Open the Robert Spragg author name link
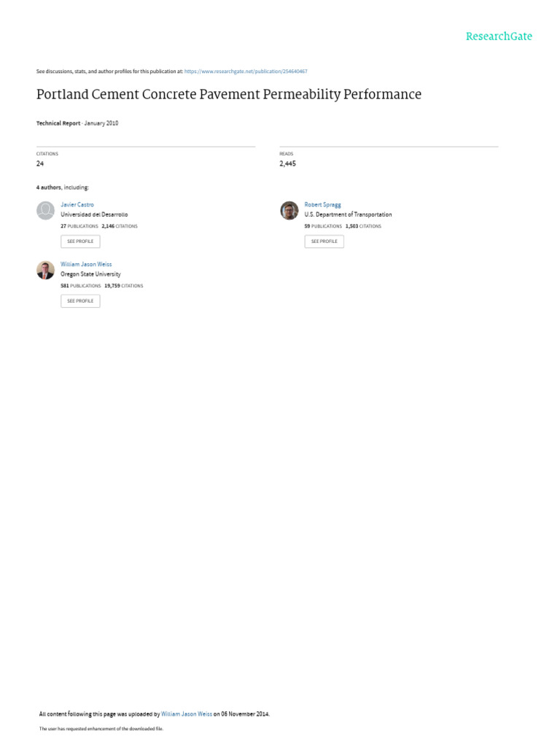560x747 pixels. pos(322,205)
